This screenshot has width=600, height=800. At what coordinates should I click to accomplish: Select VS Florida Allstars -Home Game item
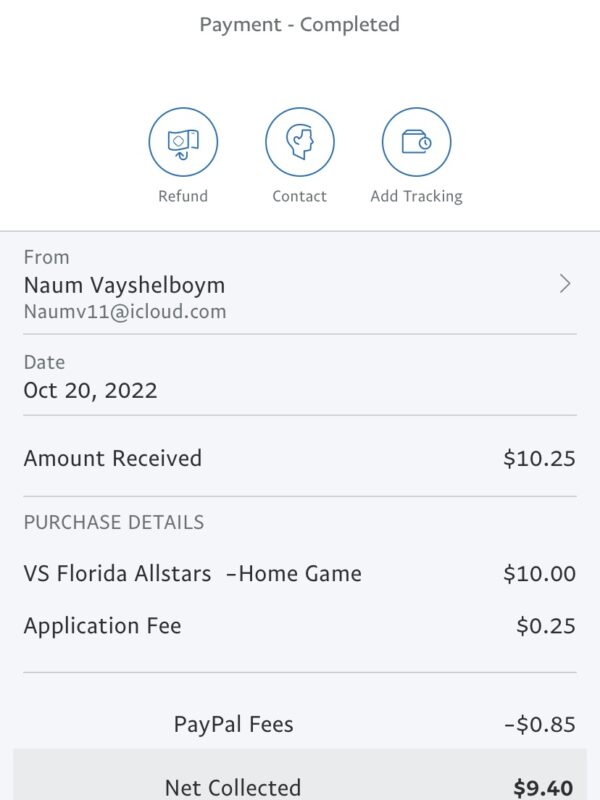point(193,573)
